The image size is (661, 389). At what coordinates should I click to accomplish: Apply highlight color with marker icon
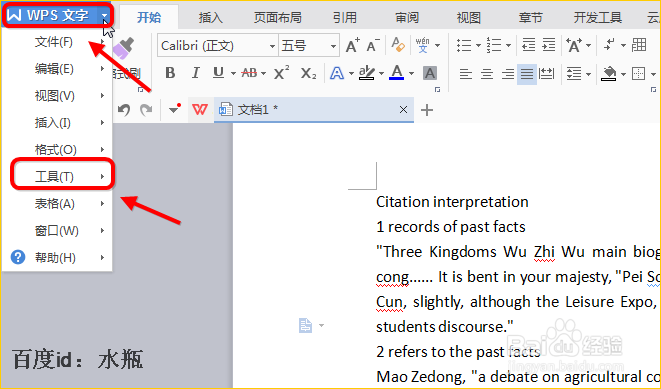(x=366, y=73)
